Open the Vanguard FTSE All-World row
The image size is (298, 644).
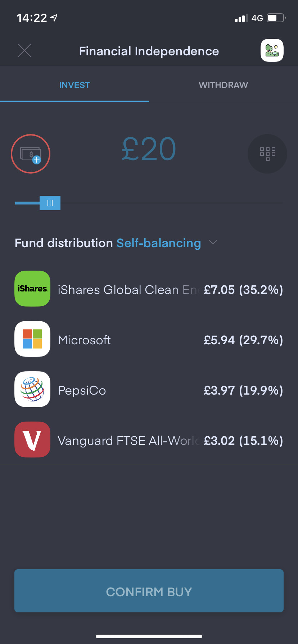pos(128,441)
